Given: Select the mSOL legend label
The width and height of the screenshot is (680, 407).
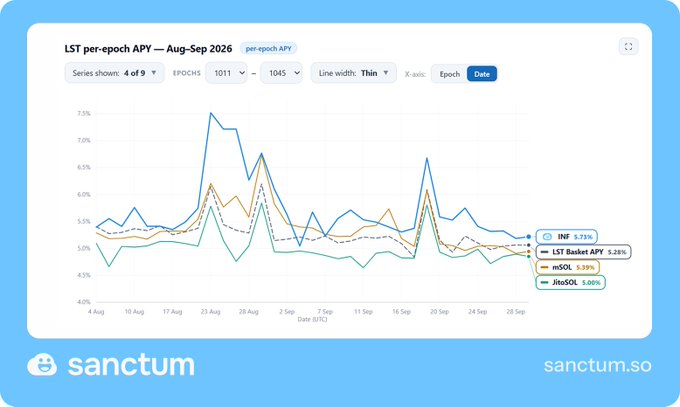Looking at the screenshot, I should pyautogui.click(x=568, y=267).
